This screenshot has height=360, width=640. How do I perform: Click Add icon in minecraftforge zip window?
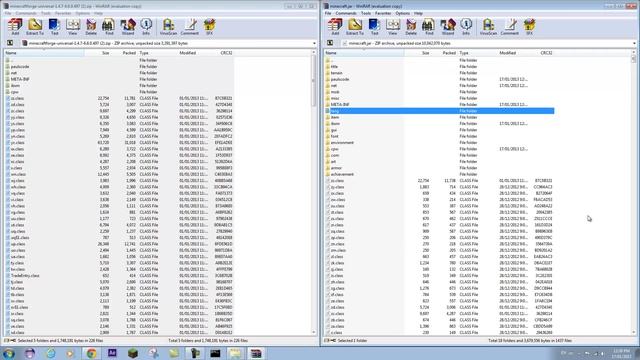(x=15, y=27)
